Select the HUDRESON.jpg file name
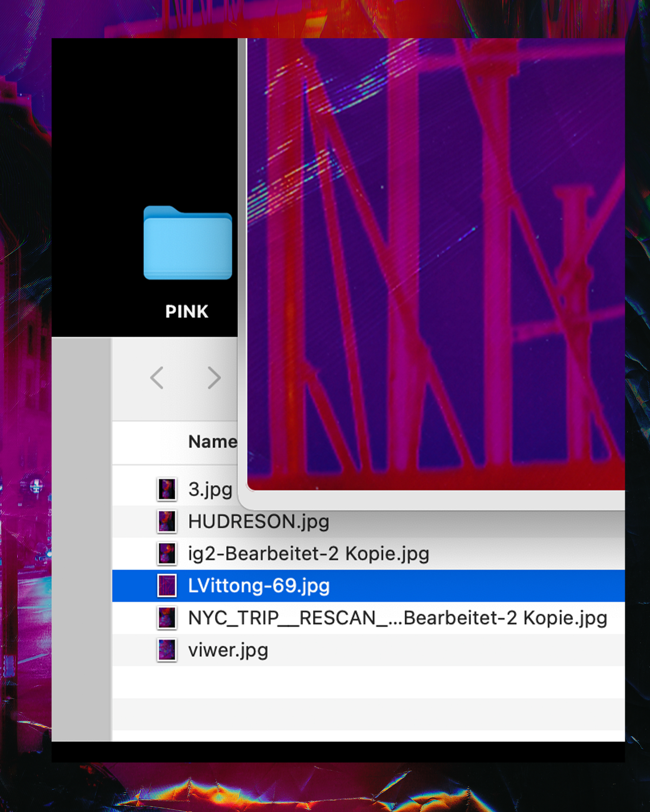The width and height of the screenshot is (650, 812). (258, 522)
